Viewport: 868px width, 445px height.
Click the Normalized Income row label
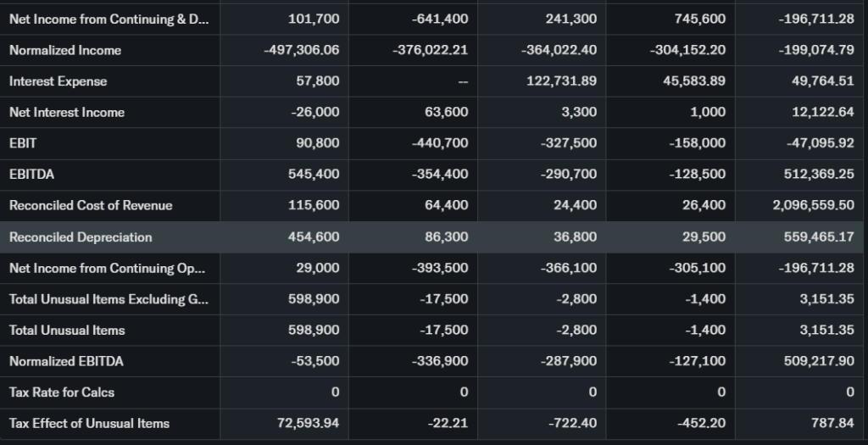click(65, 50)
